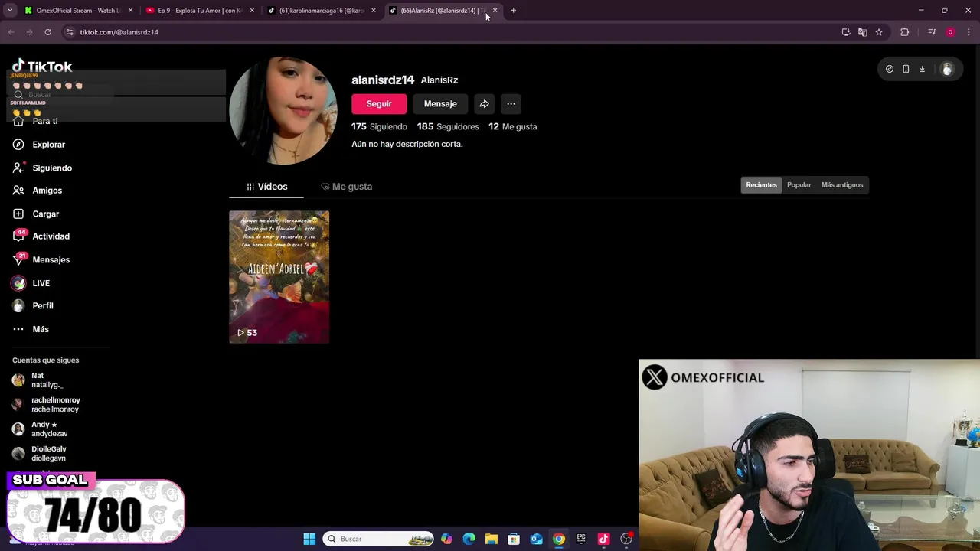
Task: Open Chrome extensions puzzle icon
Action: coord(905,32)
